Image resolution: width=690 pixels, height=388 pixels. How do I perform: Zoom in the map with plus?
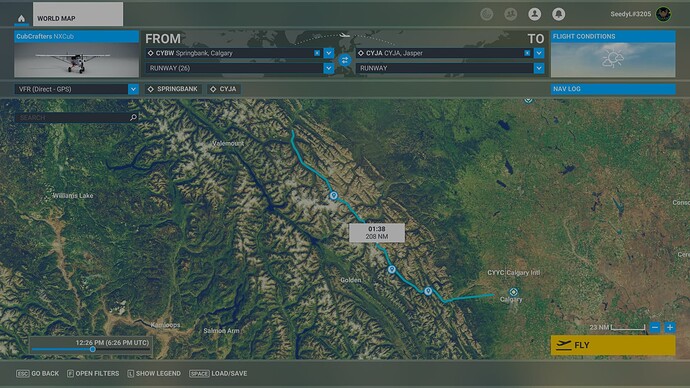pos(670,327)
